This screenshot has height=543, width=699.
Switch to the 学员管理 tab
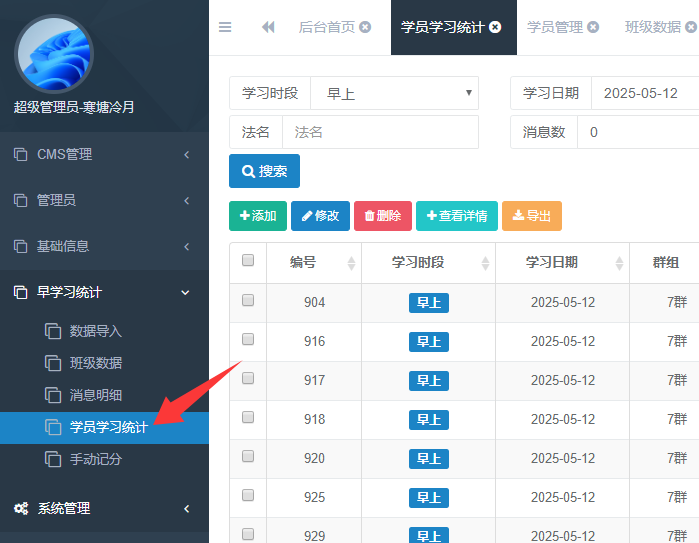click(x=554, y=27)
